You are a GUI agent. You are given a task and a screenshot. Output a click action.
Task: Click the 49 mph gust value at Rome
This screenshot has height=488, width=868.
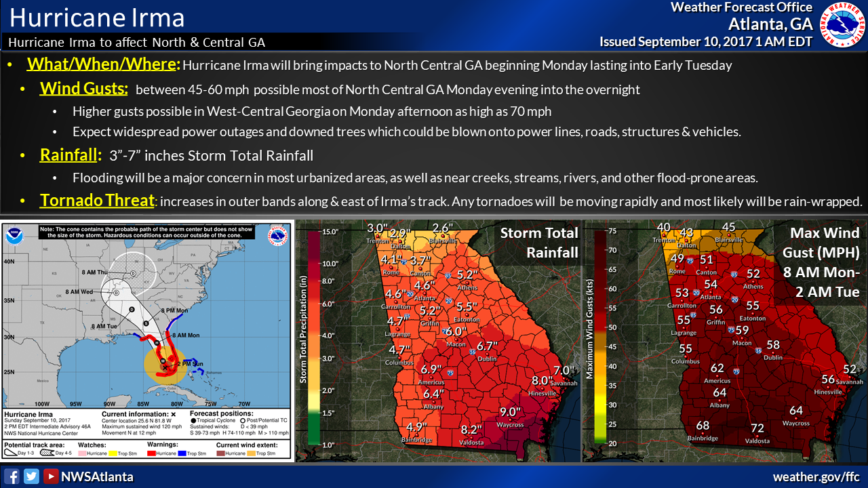[677, 258]
